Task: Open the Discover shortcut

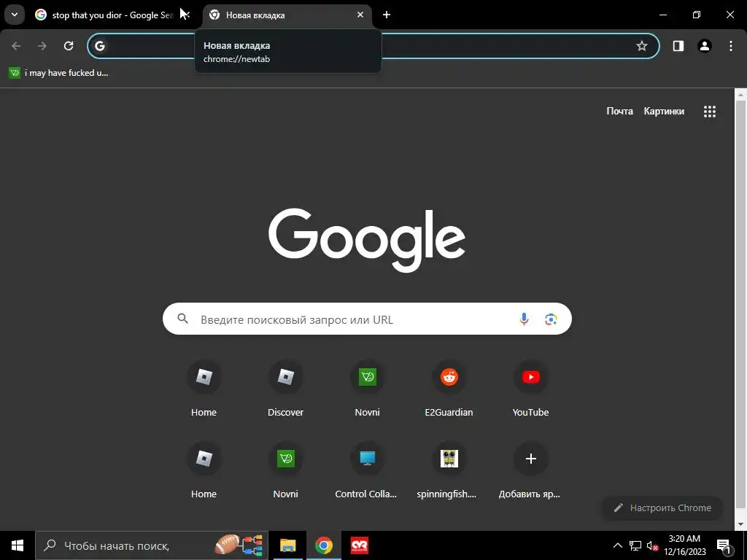Action: (x=285, y=389)
